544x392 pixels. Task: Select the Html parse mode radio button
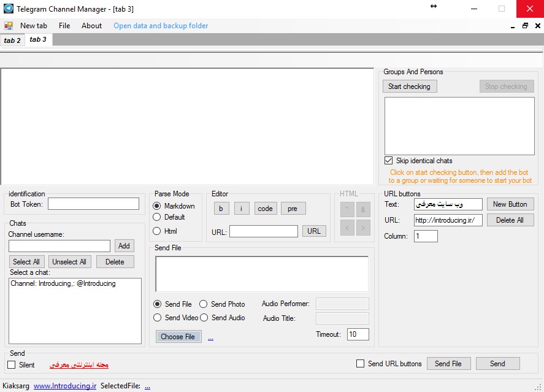157,231
